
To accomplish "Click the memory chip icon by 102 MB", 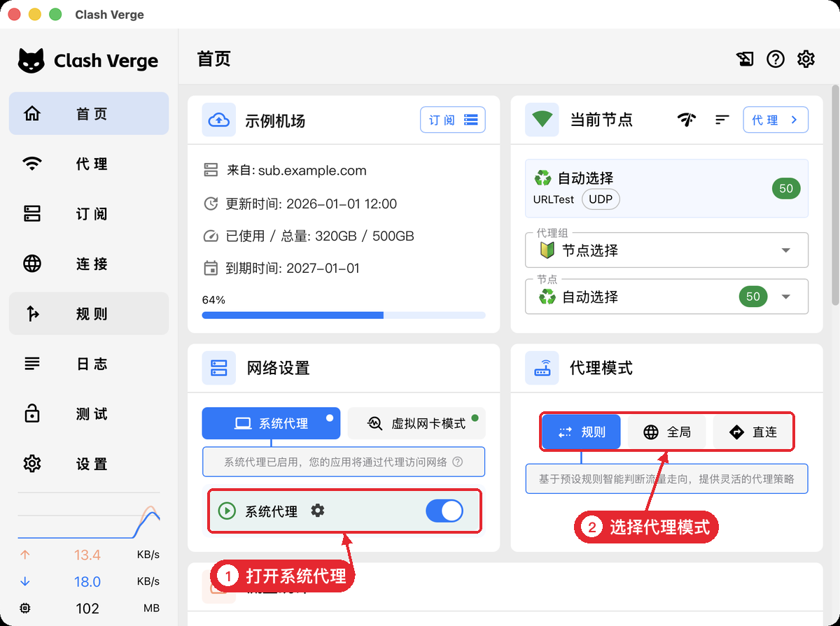I will 25,609.
